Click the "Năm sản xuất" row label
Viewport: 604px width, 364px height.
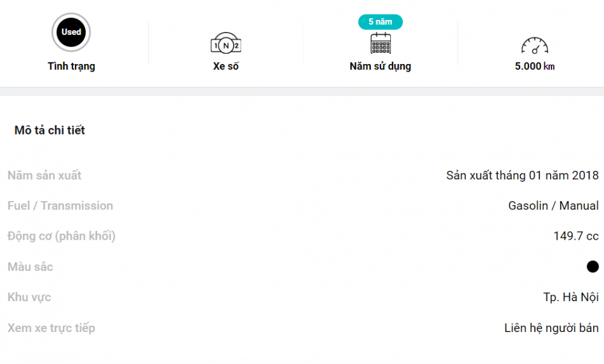point(45,176)
